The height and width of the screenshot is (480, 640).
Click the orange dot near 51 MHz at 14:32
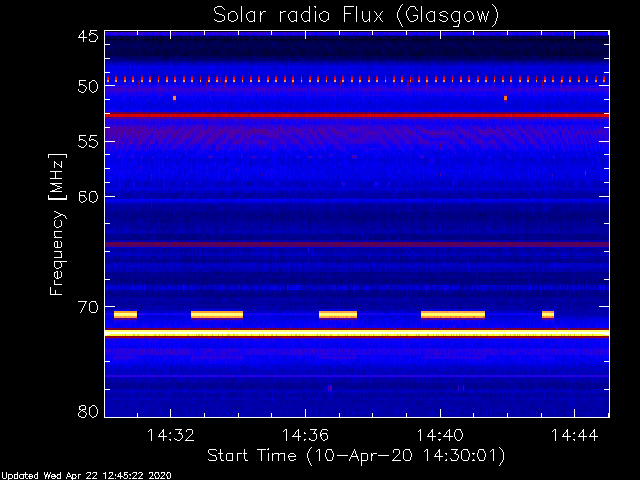pyautogui.click(x=174, y=98)
